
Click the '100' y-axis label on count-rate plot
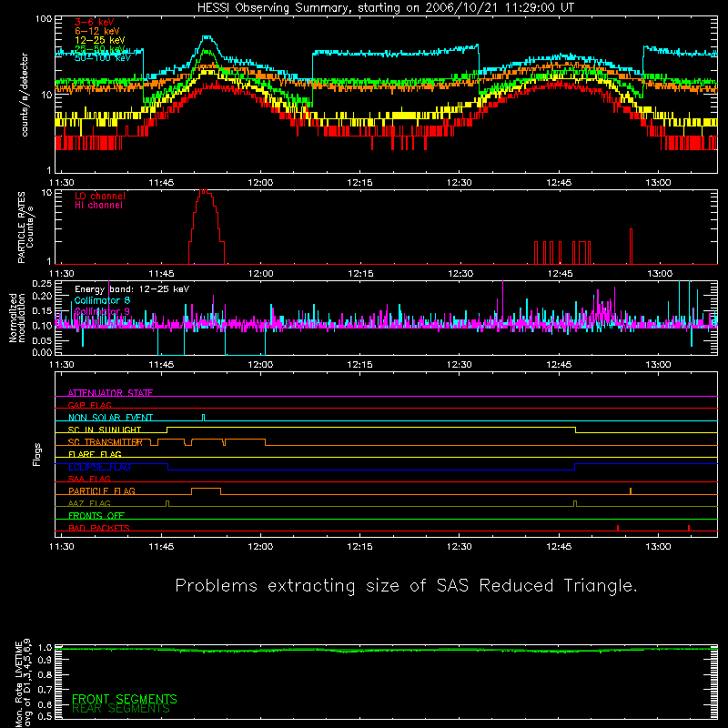[44, 19]
